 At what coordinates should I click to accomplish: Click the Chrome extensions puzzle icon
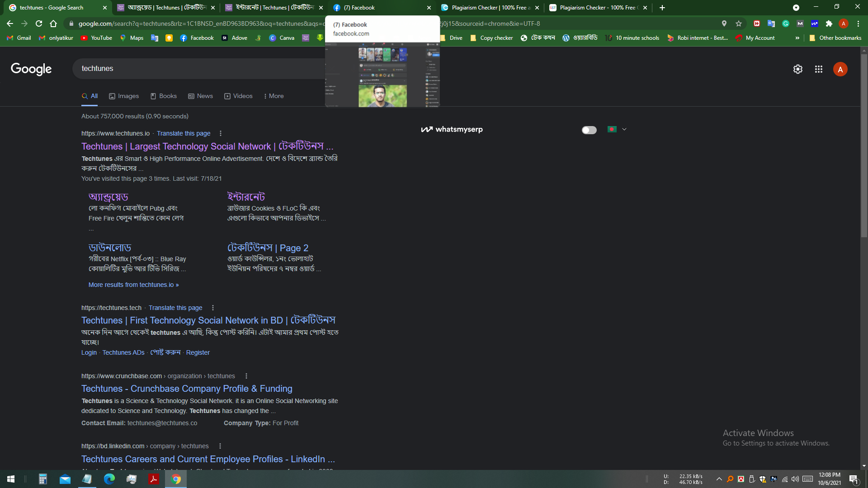(829, 23)
